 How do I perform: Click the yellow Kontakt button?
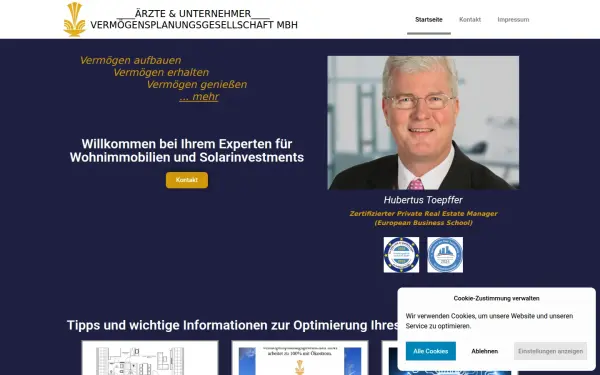pos(187,180)
